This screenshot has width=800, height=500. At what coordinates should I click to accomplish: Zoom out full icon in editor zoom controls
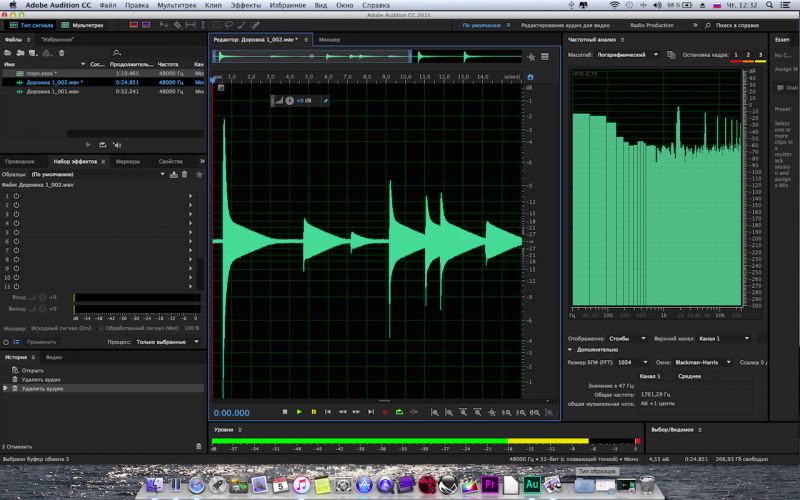492,412
